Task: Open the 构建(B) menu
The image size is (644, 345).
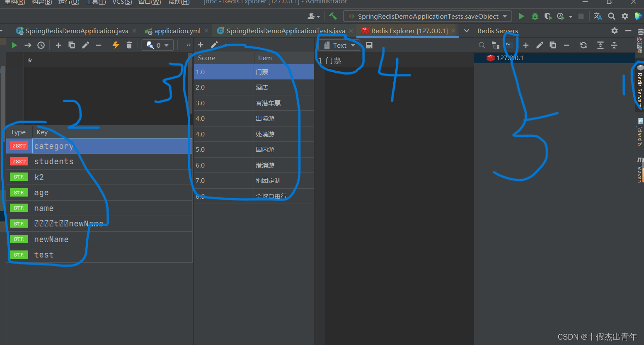Action: pos(42,2)
